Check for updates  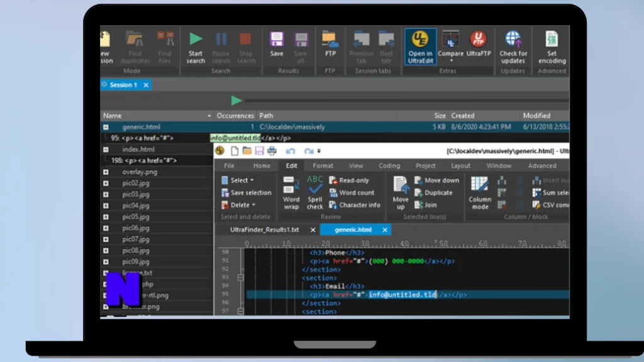(x=513, y=47)
